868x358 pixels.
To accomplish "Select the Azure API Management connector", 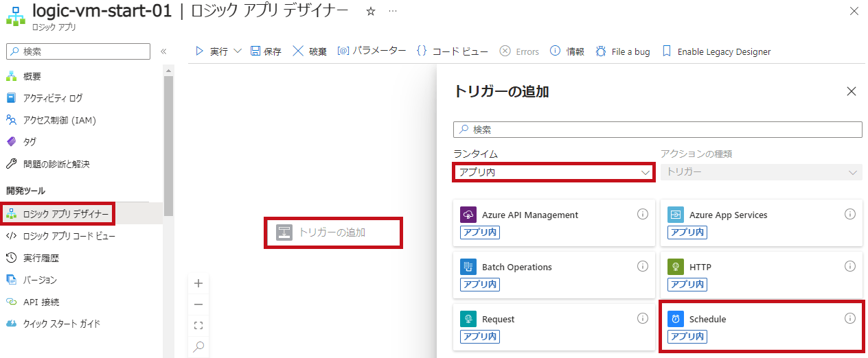I will 555,222.
